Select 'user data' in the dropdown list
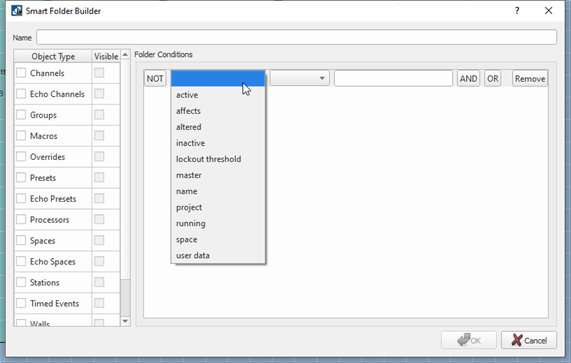 coord(193,256)
